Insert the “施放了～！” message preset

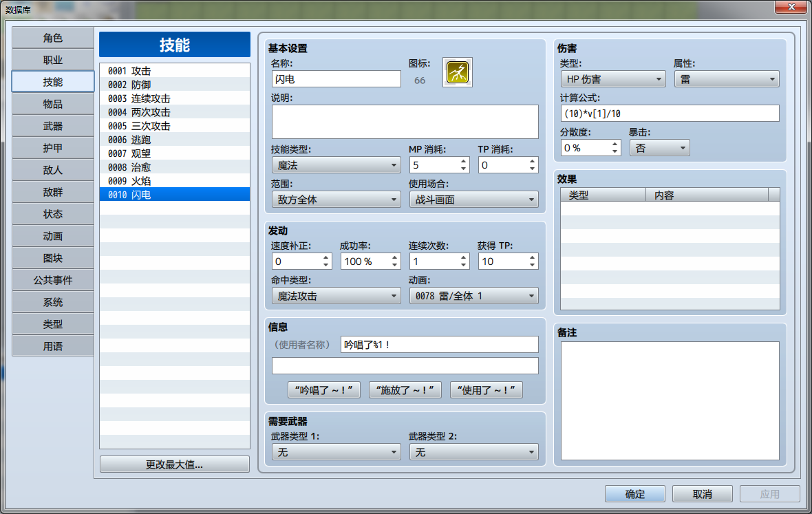(x=405, y=389)
